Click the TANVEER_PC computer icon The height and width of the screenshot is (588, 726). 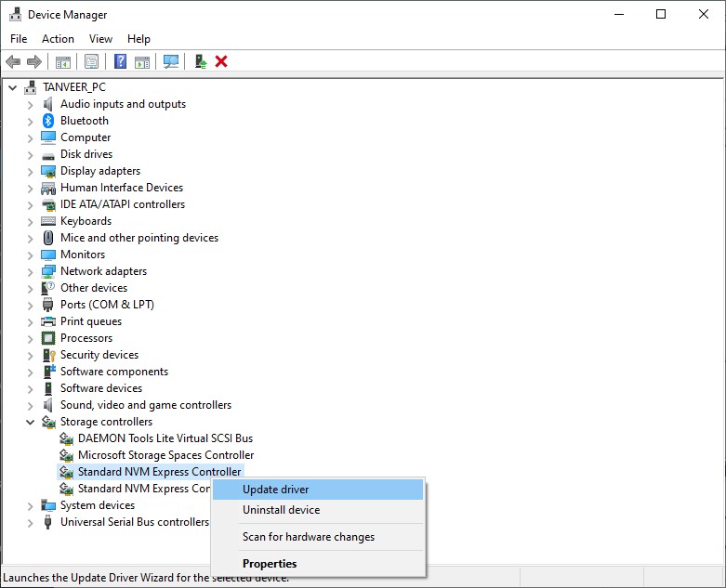point(31,87)
